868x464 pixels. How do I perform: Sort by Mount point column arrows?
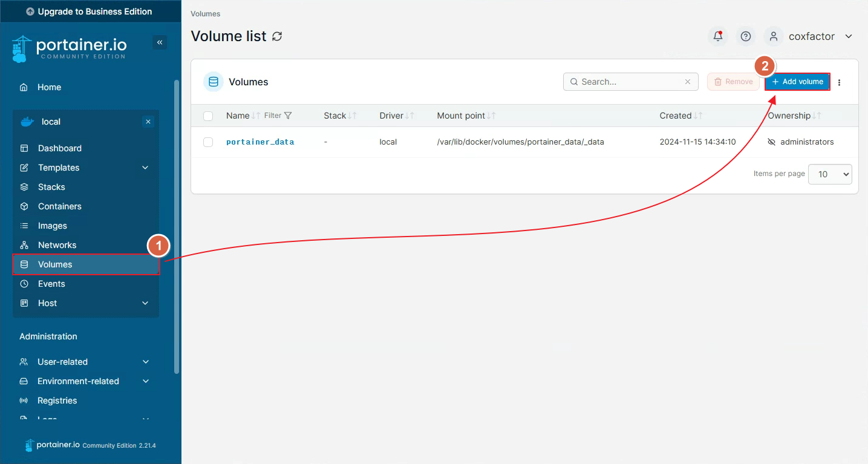click(x=492, y=116)
